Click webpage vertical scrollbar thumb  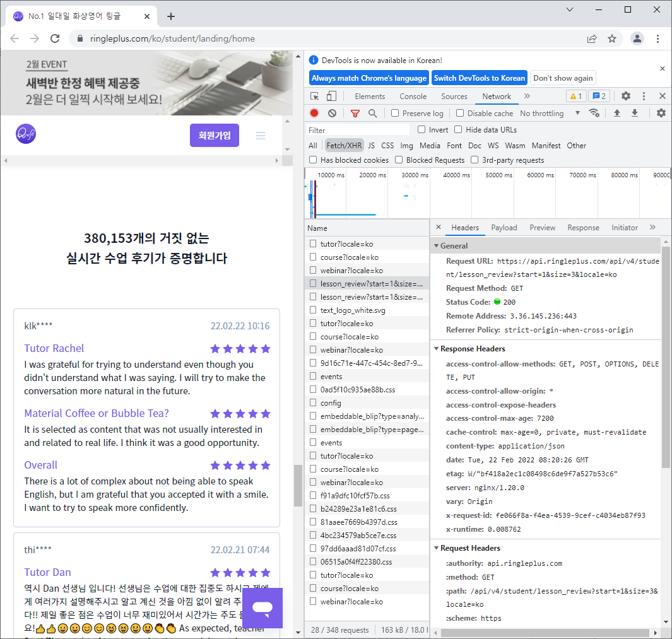coord(298,486)
